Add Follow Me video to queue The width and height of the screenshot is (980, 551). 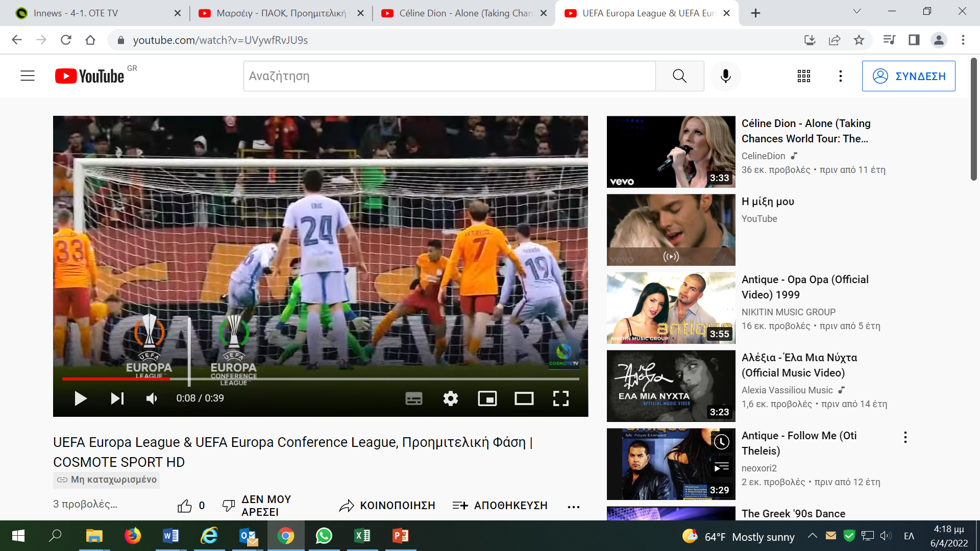coord(721,467)
